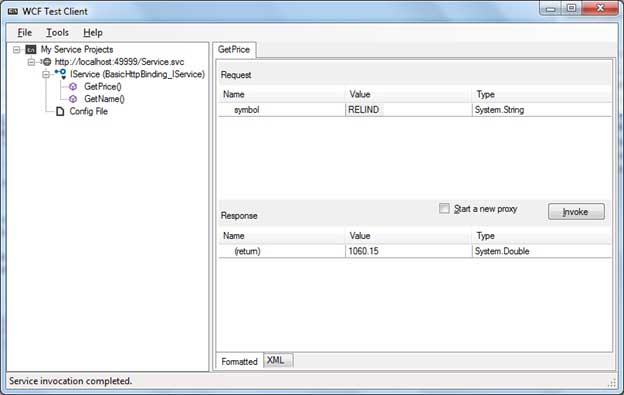
Task: Collapse the My Service Projects tree node
Action: point(17,50)
